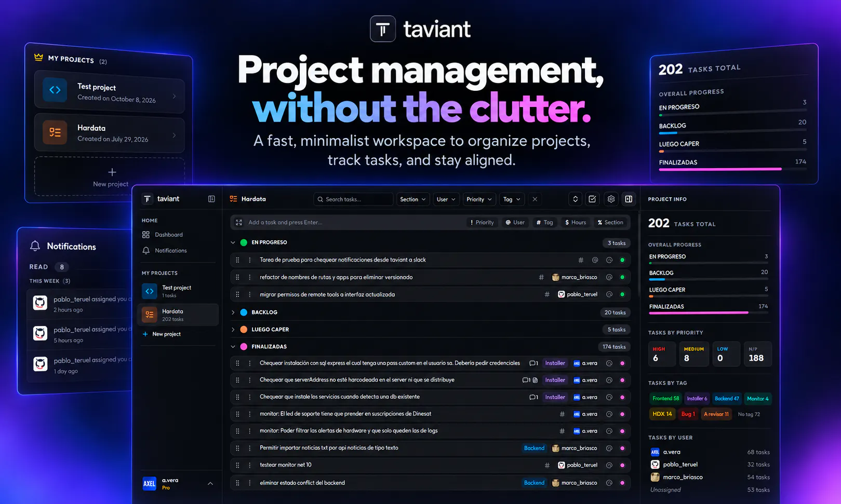
Task: Open the Section filter dropdown
Action: (x=413, y=199)
